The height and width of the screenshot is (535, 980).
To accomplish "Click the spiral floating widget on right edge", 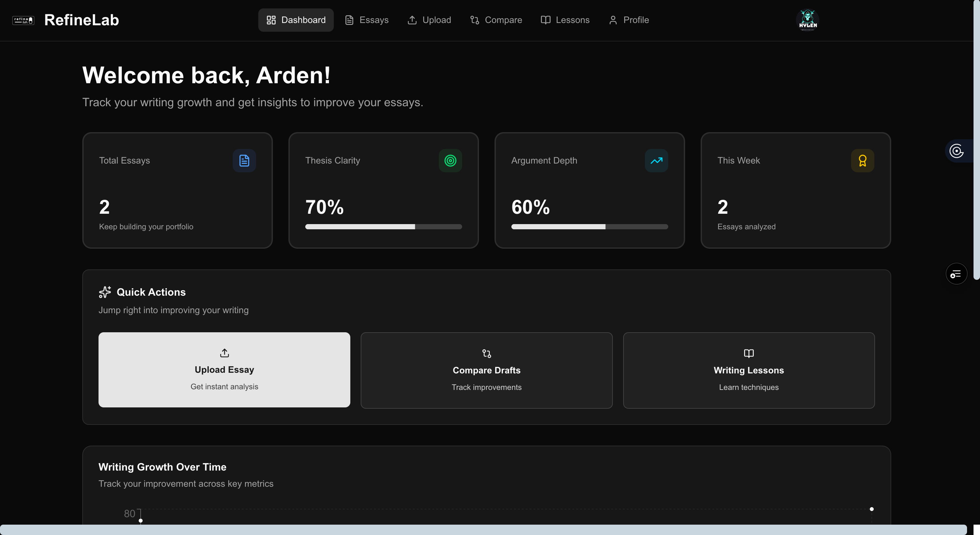I will tap(957, 151).
